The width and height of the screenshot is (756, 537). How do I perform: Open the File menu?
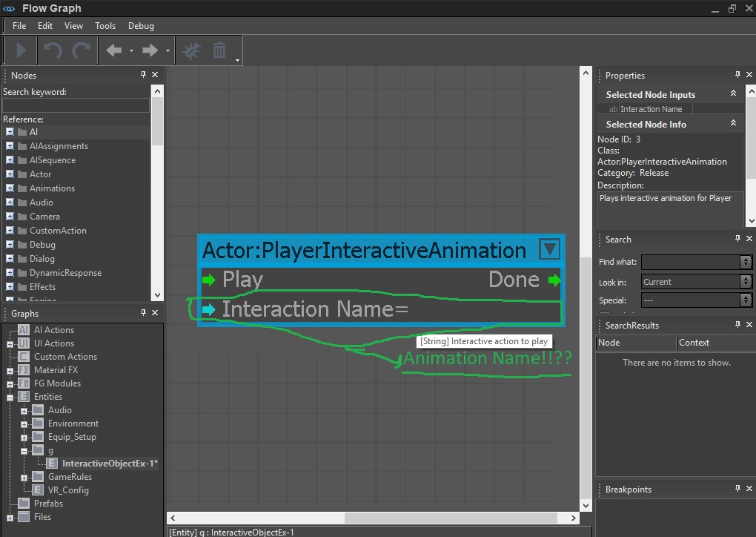(19, 25)
